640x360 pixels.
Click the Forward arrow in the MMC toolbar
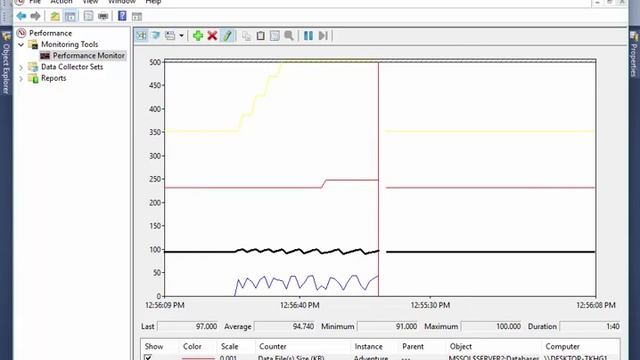36,16
